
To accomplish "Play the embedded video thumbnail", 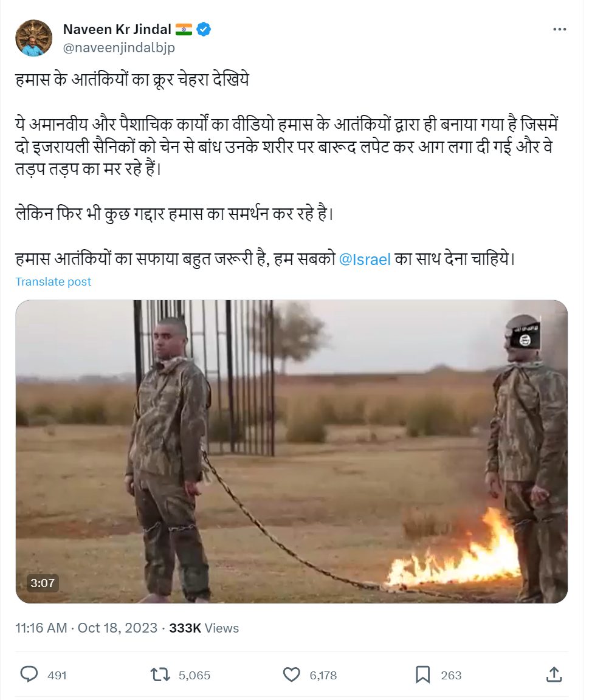I will pos(292,451).
